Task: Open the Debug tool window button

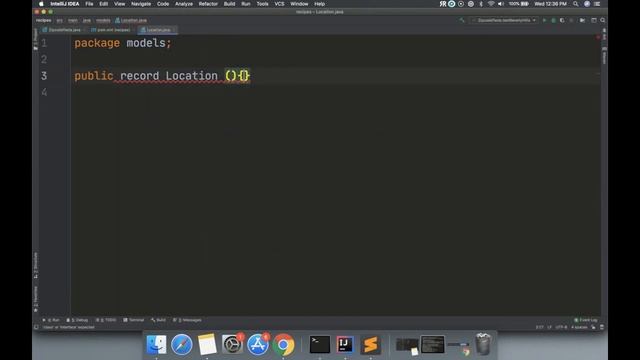Action: click(x=77, y=320)
